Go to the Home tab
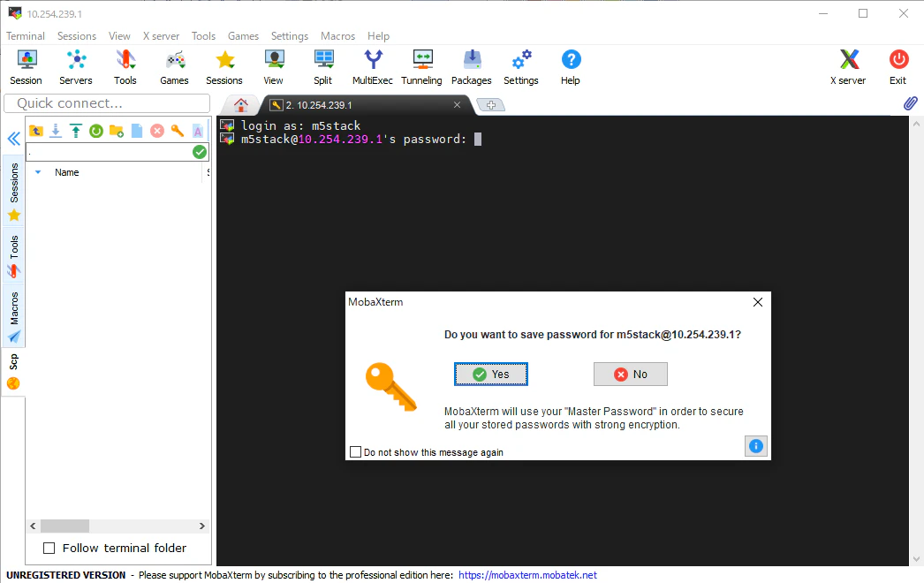The height and width of the screenshot is (583, 924). click(241, 105)
